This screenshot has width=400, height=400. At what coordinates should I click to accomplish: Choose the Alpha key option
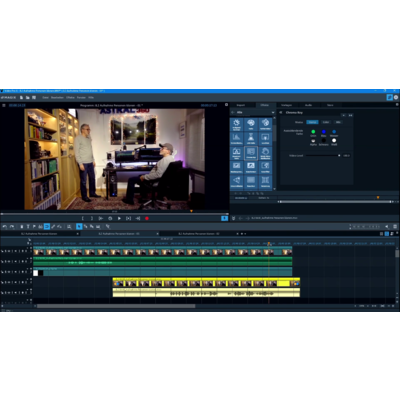point(313,141)
